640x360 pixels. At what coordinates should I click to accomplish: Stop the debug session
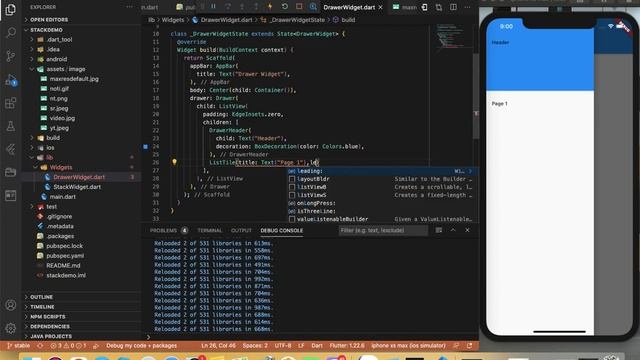click(299, 7)
